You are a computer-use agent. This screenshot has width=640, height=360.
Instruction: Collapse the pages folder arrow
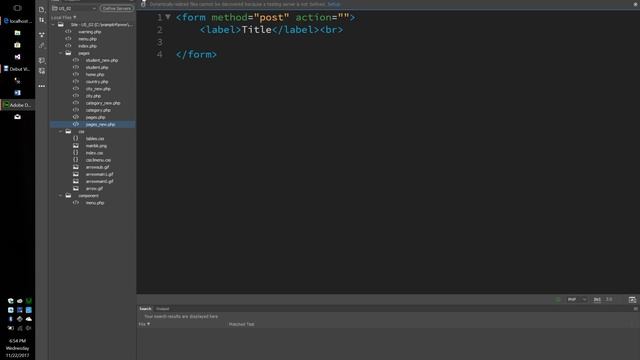(x=60, y=53)
